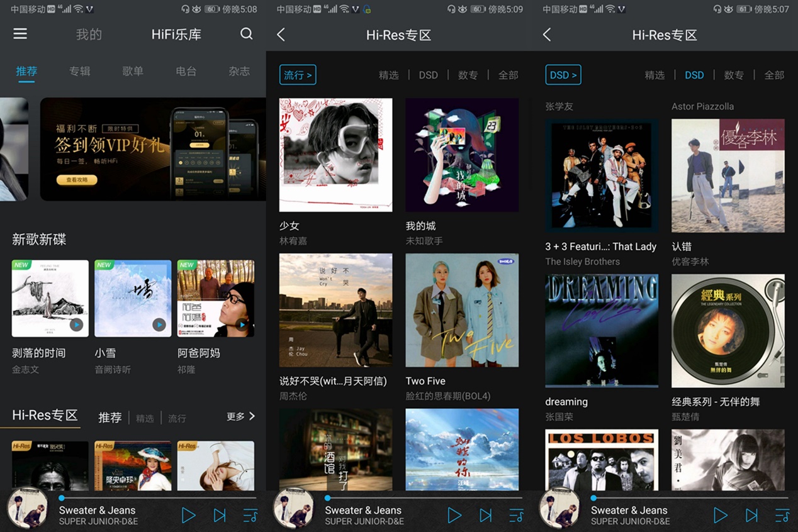Expand the DSD category dropdown
798x532 pixels.
click(563, 75)
